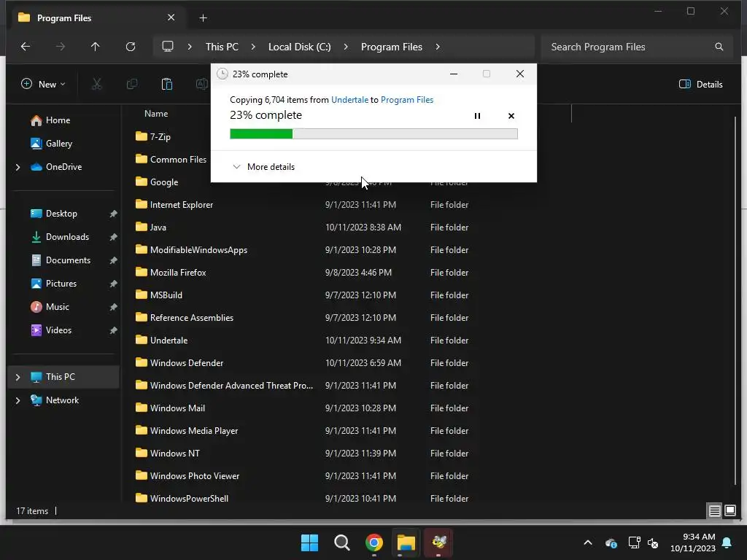This screenshot has width=747, height=560.
Task: Close the Program Files tab
Action: (x=171, y=17)
